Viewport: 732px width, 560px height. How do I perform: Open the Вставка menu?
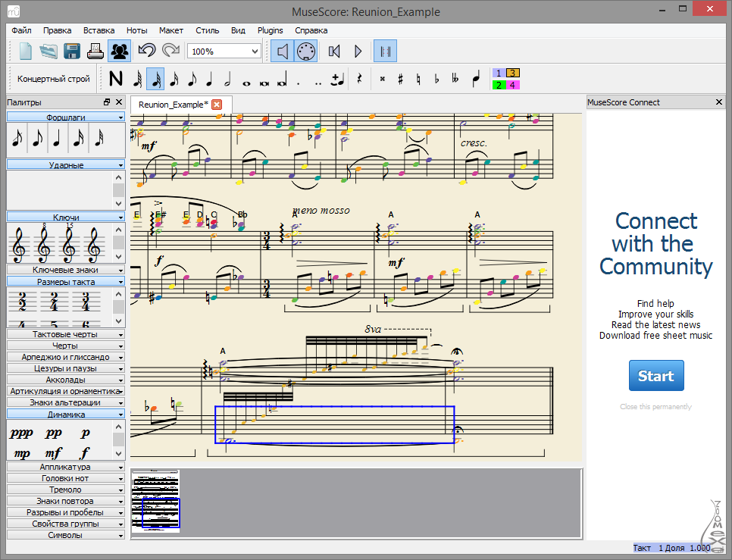pyautogui.click(x=99, y=30)
